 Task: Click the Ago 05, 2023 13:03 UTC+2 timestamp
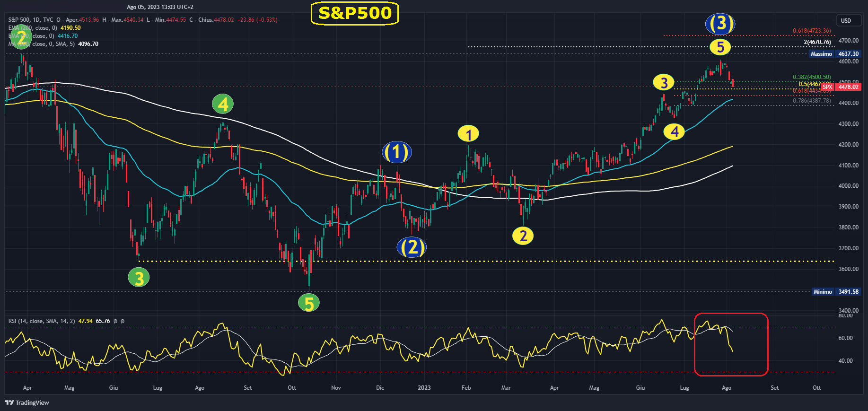pyautogui.click(x=160, y=7)
